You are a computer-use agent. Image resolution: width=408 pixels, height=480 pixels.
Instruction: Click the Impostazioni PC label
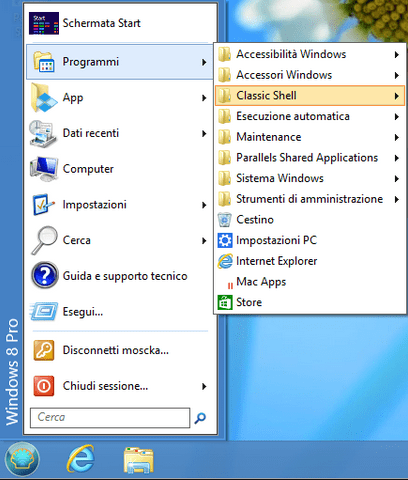point(277,241)
